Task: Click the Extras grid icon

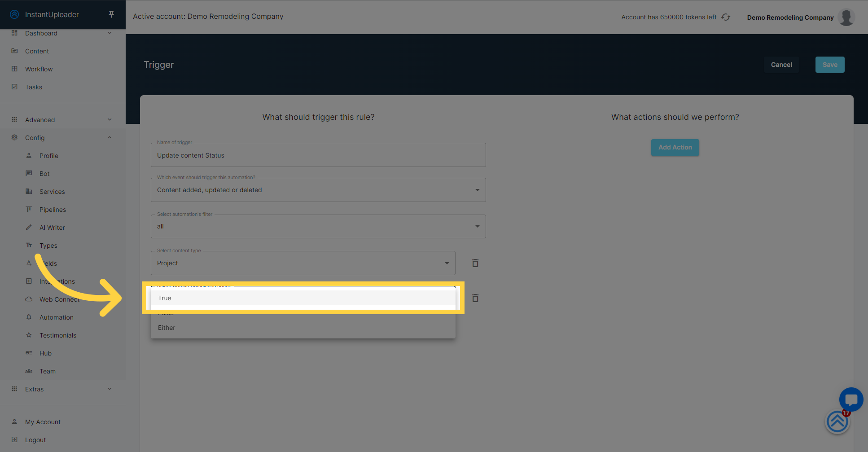Action: click(x=14, y=389)
